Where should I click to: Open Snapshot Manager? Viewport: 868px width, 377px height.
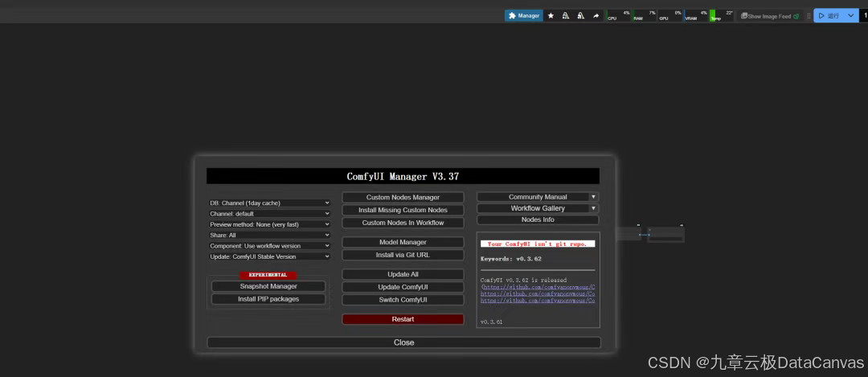268,286
